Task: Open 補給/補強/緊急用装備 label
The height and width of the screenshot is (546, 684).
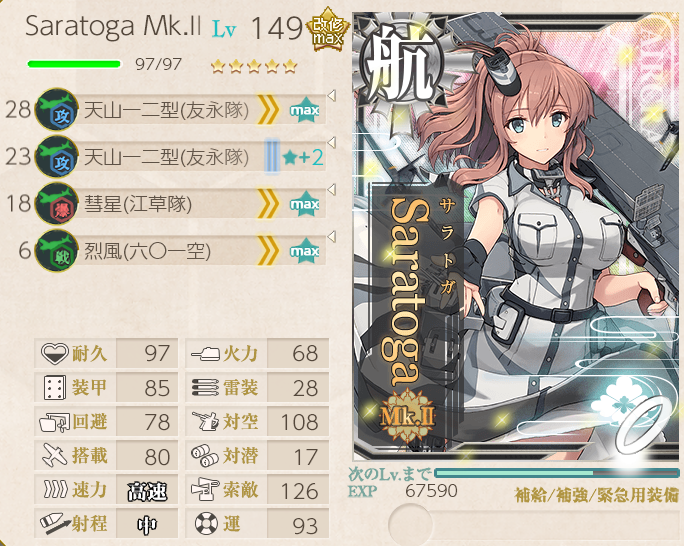Action: click(597, 495)
